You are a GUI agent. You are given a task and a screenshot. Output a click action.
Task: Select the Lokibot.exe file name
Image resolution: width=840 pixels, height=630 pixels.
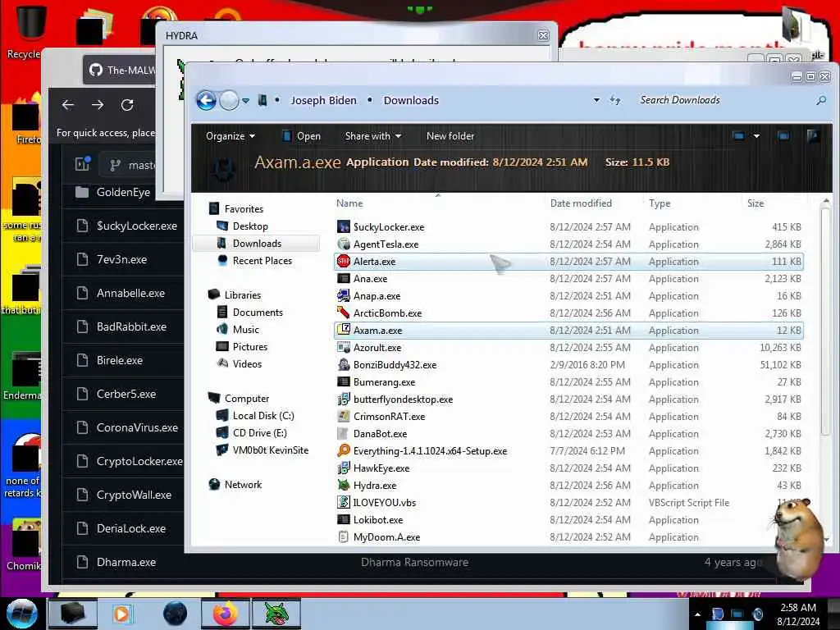point(377,519)
